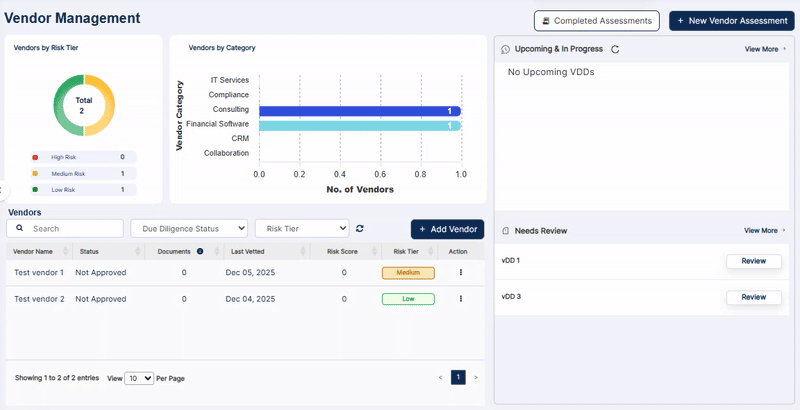The height and width of the screenshot is (410, 800).
Task: Click the refresh icon beside Upcoming & In Progress
Action: [615, 49]
